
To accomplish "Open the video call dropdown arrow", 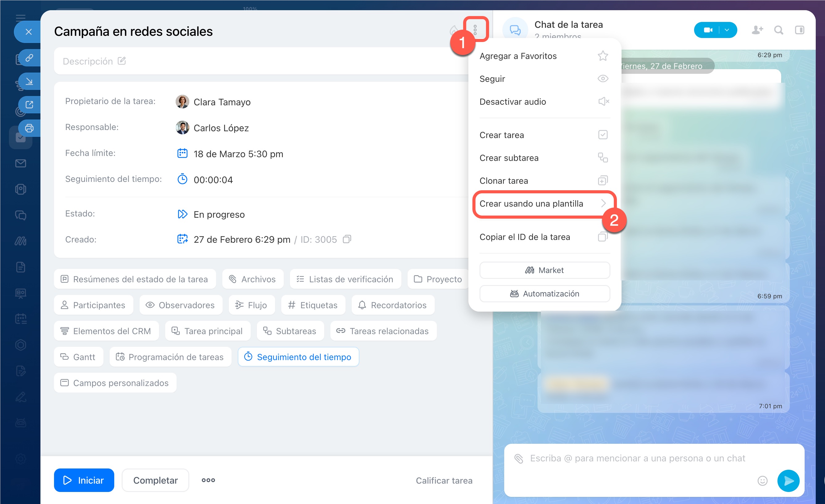I will coord(727,30).
